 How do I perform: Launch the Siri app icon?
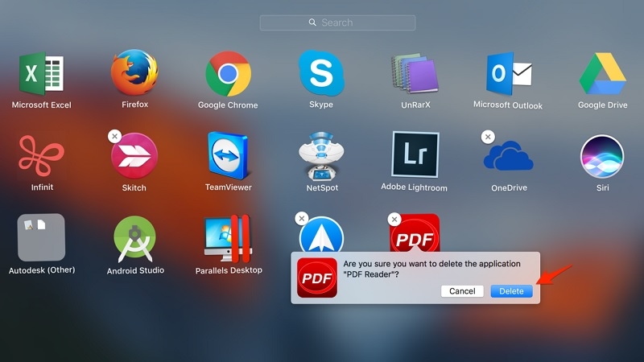pos(602,156)
